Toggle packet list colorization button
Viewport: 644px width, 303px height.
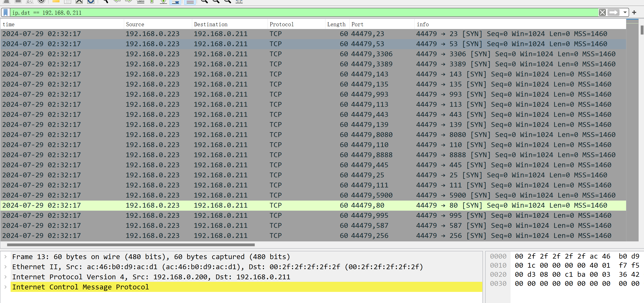[x=190, y=1]
